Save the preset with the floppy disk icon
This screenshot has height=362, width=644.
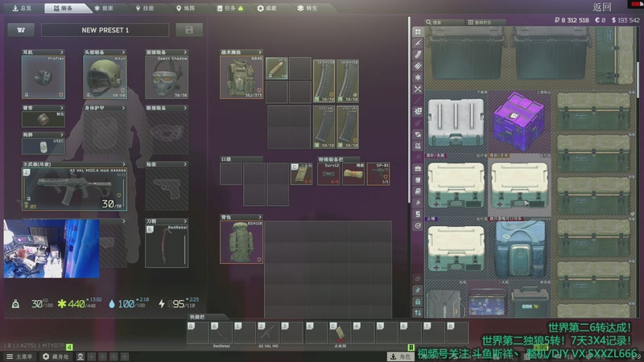189,30
